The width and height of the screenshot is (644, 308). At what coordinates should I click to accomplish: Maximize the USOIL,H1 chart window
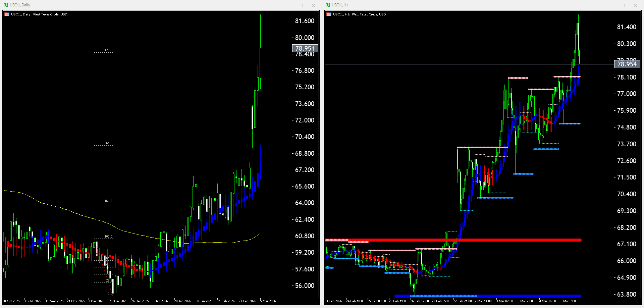point(623,5)
